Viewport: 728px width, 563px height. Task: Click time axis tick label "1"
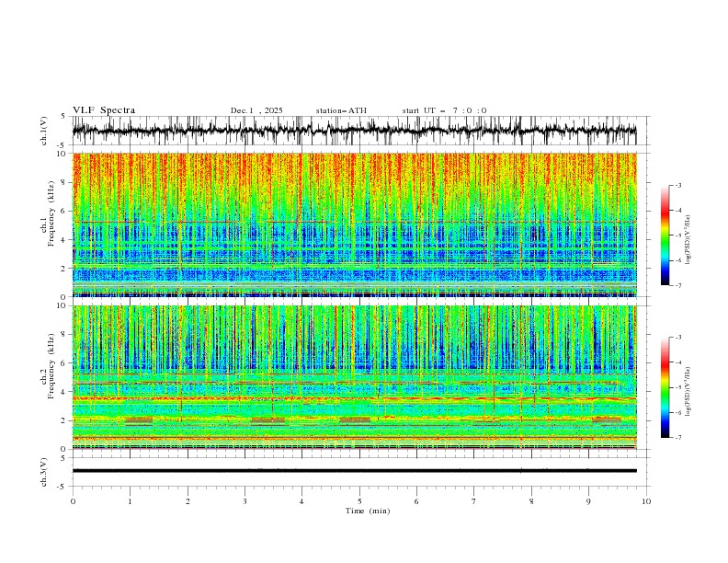tap(130, 501)
